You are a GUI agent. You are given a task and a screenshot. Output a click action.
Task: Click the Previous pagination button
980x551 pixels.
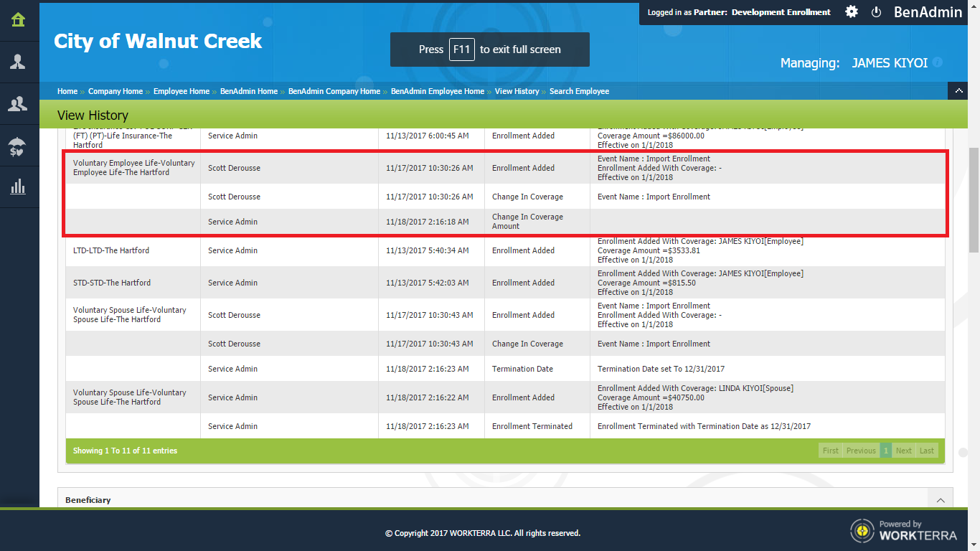point(861,451)
